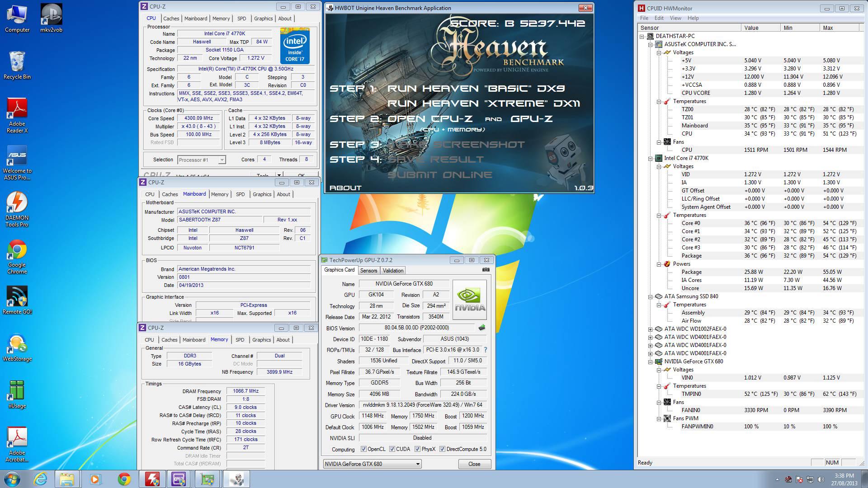Open the Computer desktop icon

point(17,19)
